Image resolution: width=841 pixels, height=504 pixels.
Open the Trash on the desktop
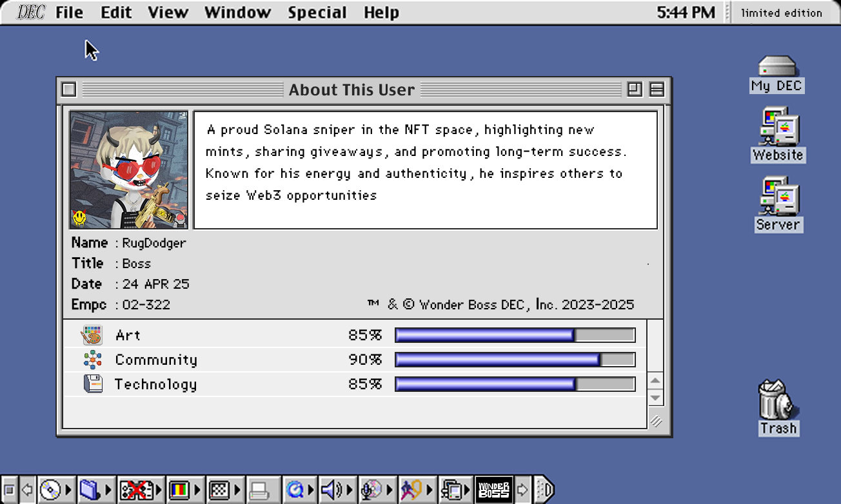click(x=778, y=400)
